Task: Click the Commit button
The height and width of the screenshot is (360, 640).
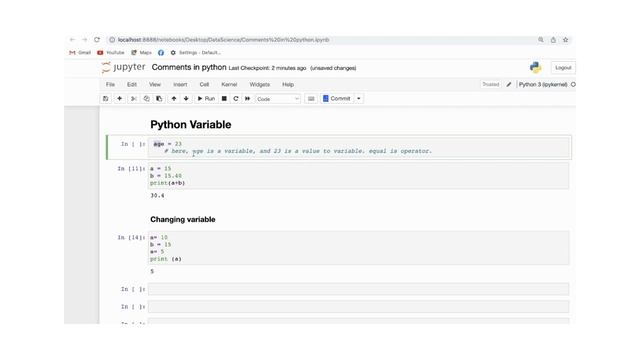Action: pyautogui.click(x=337, y=98)
